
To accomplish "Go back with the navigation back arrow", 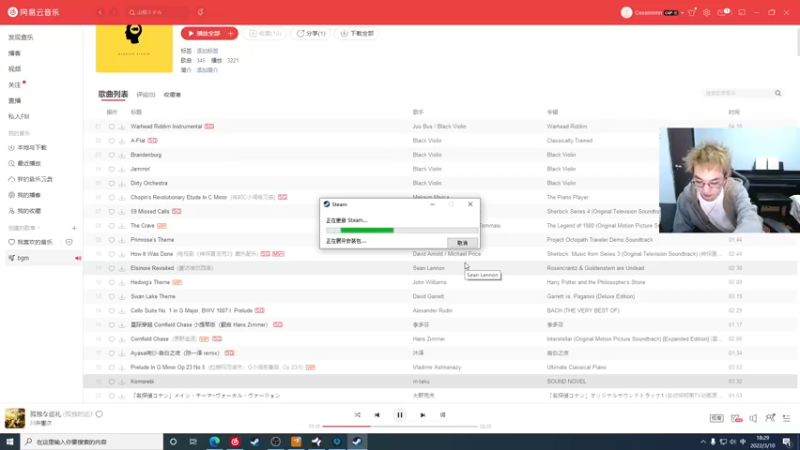I will tap(101, 12).
